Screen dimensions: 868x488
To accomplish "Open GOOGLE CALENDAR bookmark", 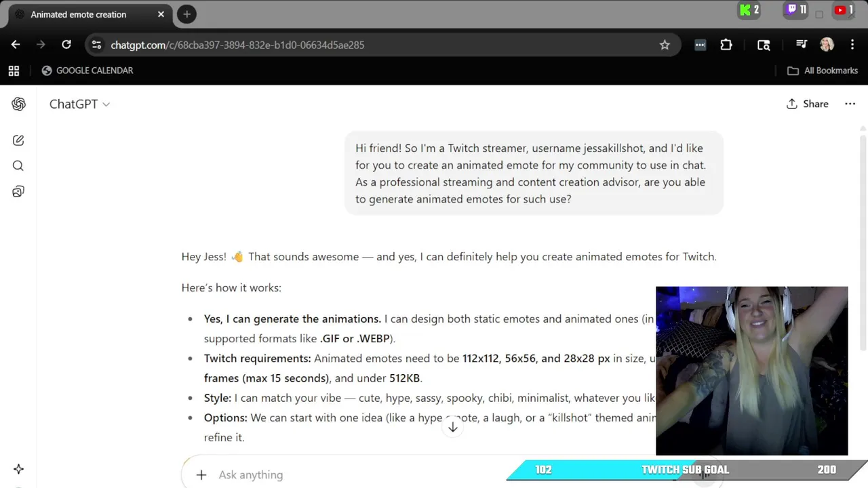I will click(x=87, y=70).
